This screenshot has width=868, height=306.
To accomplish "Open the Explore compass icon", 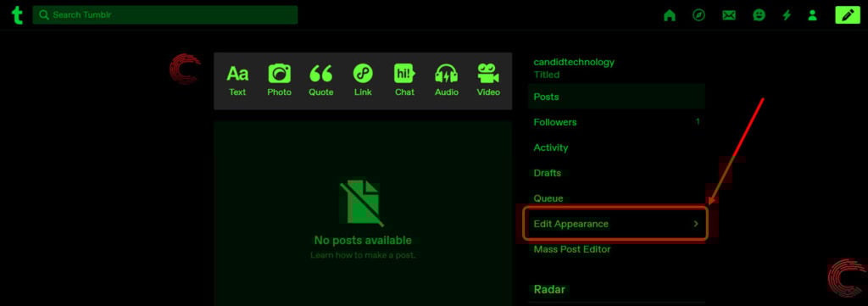I will pos(699,15).
